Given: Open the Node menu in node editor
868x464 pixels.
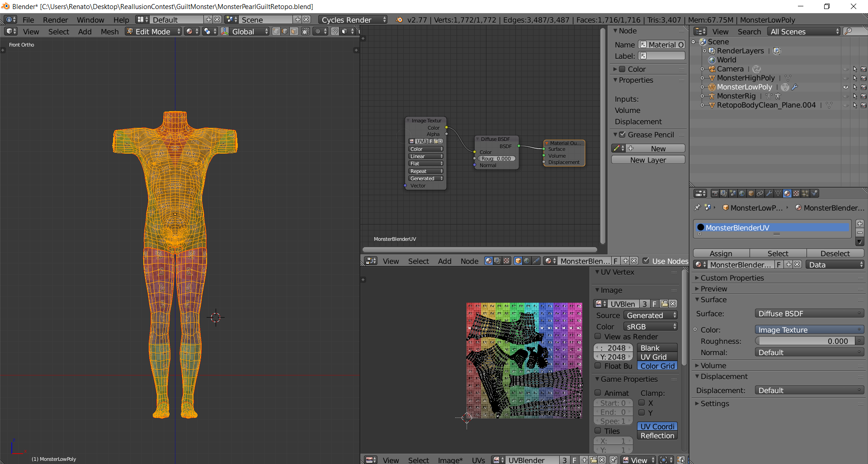Looking at the screenshot, I should [x=469, y=261].
